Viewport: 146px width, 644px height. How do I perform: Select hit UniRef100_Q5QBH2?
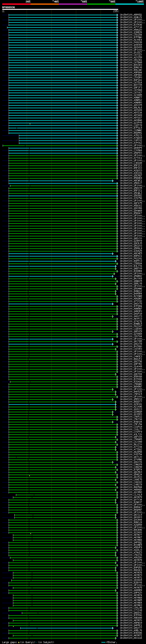[x=131, y=276]
